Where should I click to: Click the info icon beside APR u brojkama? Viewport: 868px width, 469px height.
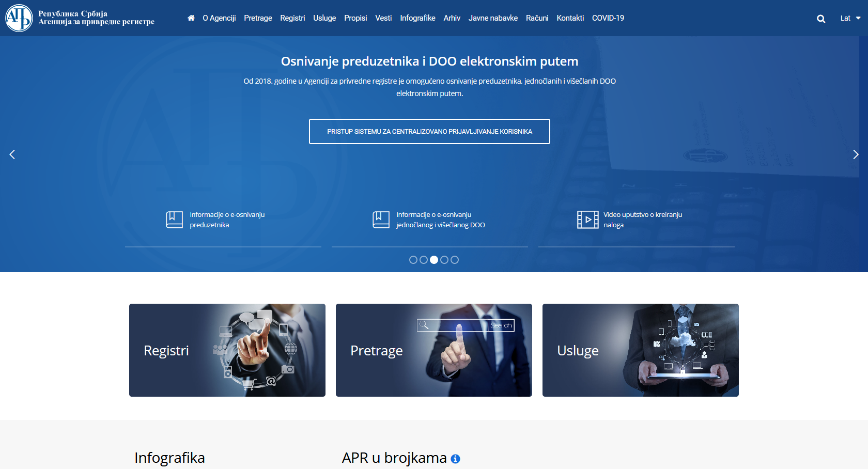point(455,459)
